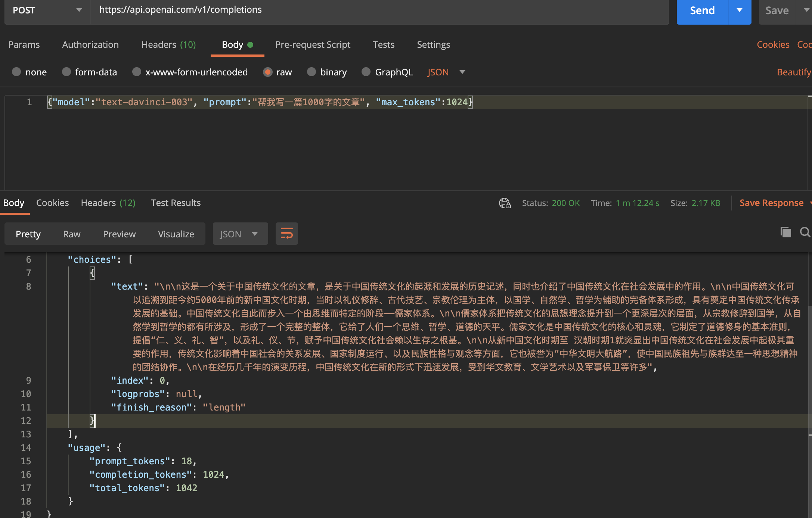Open the Pre-request Script tab
This screenshot has height=518, width=812.
click(313, 44)
